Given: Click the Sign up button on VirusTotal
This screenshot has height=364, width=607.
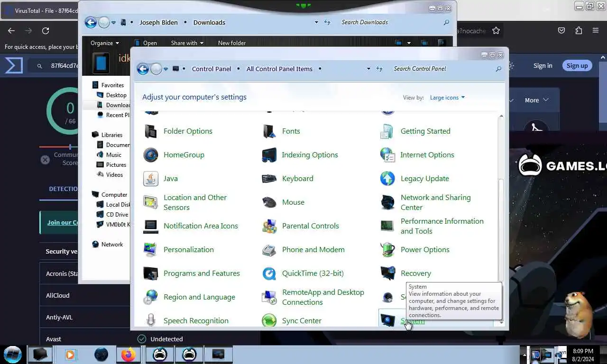Looking at the screenshot, I should [x=577, y=66].
